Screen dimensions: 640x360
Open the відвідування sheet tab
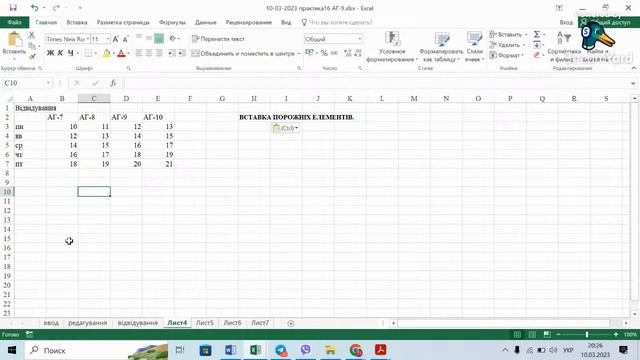tap(138, 323)
